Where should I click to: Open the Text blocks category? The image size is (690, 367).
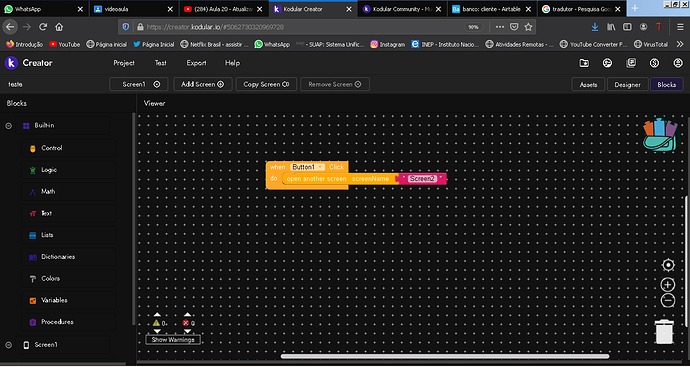click(69, 213)
